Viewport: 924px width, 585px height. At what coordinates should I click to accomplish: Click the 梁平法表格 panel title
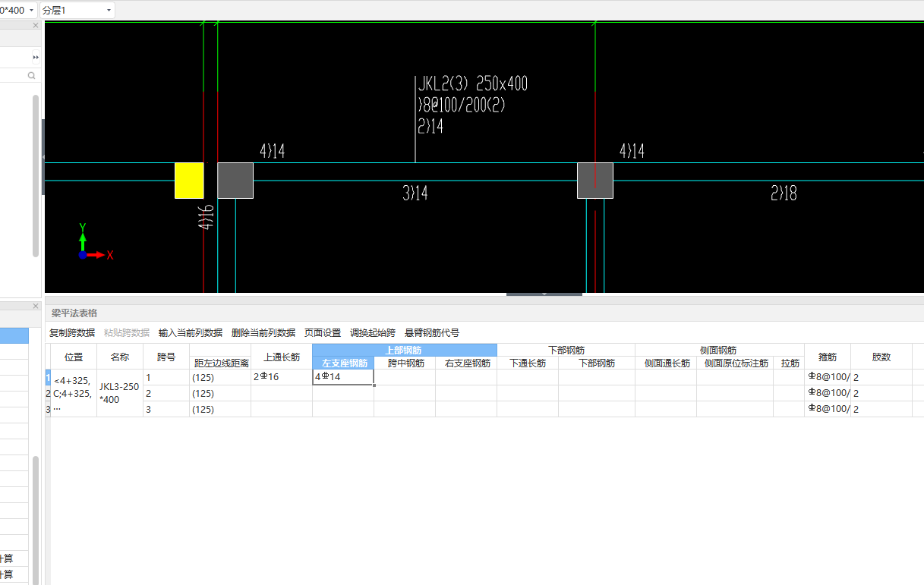click(74, 313)
